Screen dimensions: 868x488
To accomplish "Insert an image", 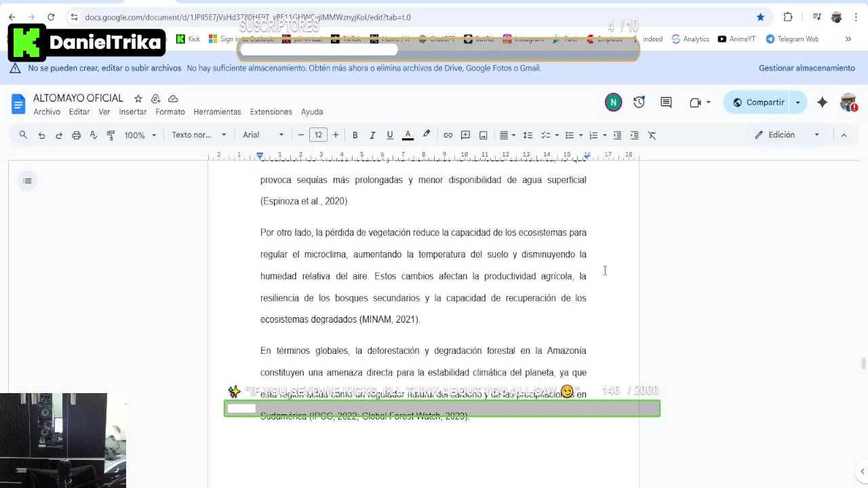I will click(x=483, y=135).
